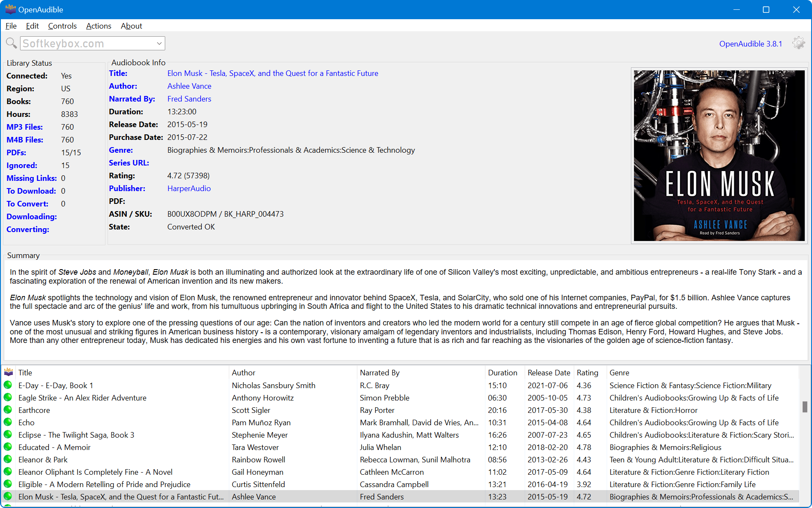This screenshot has width=812, height=508.
Task: Select the Eclipse - Twilight Saga row
Action: (x=76, y=435)
